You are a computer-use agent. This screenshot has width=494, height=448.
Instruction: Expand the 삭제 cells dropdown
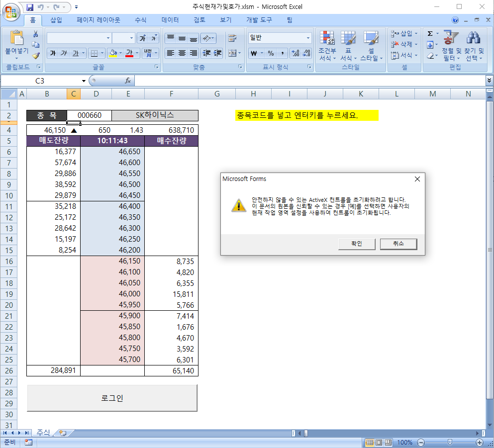click(416, 44)
